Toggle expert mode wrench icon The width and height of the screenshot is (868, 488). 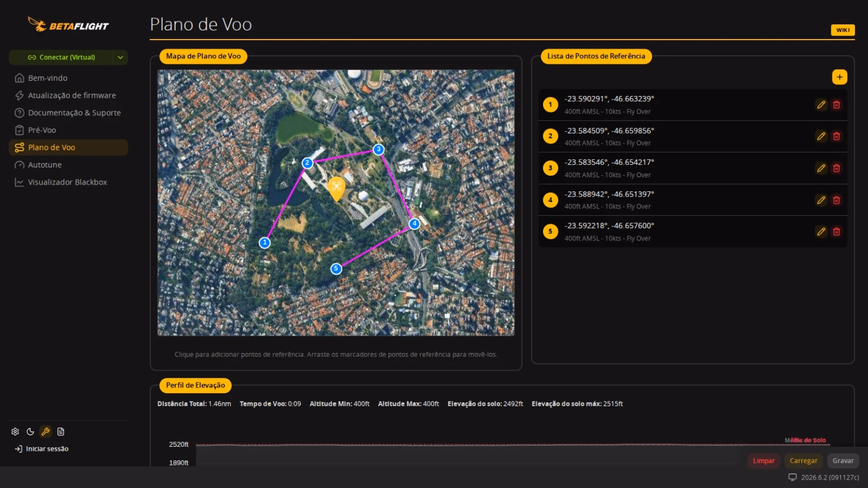pos(46,432)
